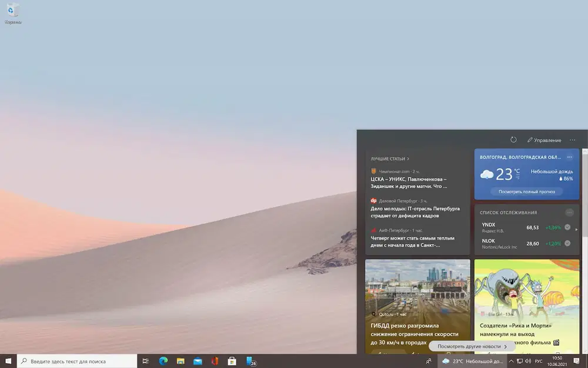The height and width of the screenshot is (368, 588).
Task: Switch input language РУС indicator
Action: (x=539, y=362)
